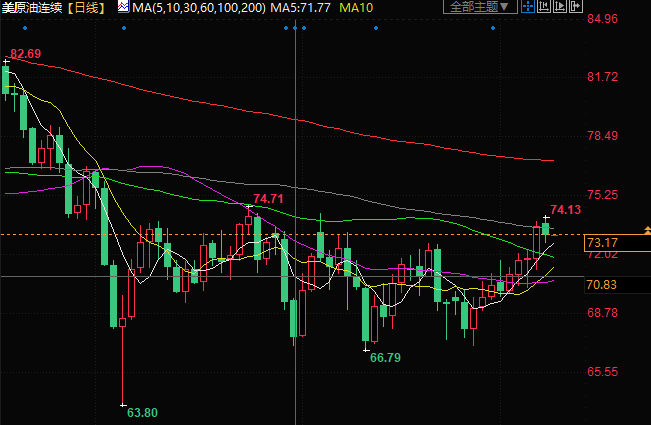Click the indicator icon left of MA(5,10,30,60,100,200)
Image resolution: width=651 pixels, height=425 pixels.
click(122, 8)
